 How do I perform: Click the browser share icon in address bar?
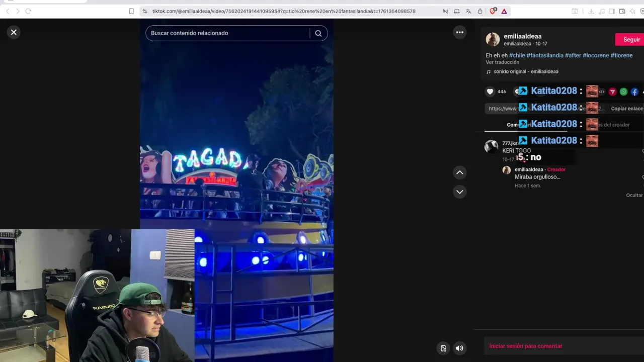pyautogui.click(x=480, y=11)
